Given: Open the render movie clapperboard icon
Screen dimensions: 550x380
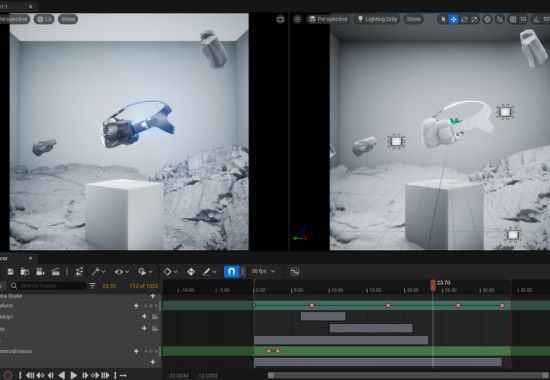Looking at the screenshot, I should tap(55, 272).
